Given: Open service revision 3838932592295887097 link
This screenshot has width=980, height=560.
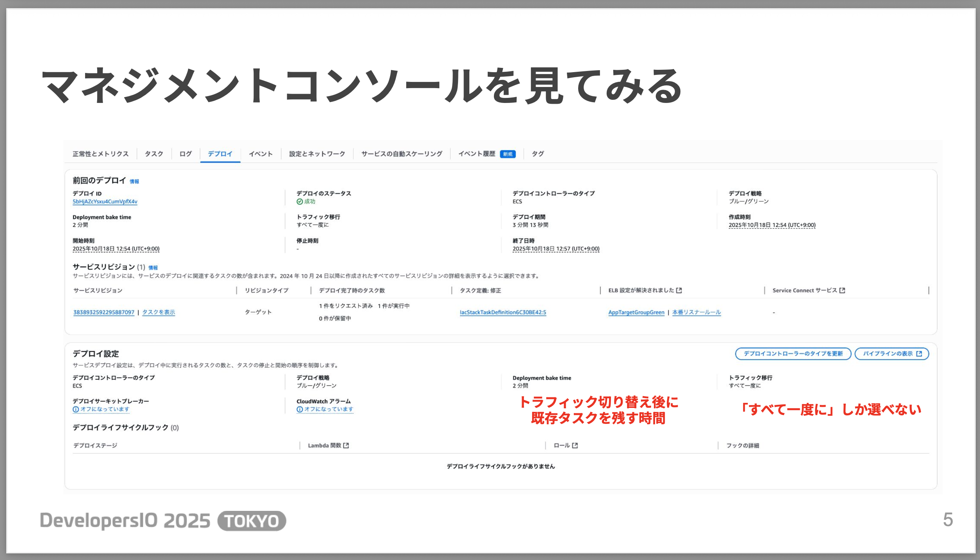Looking at the screenshot, I should click(x=104, y=312).
